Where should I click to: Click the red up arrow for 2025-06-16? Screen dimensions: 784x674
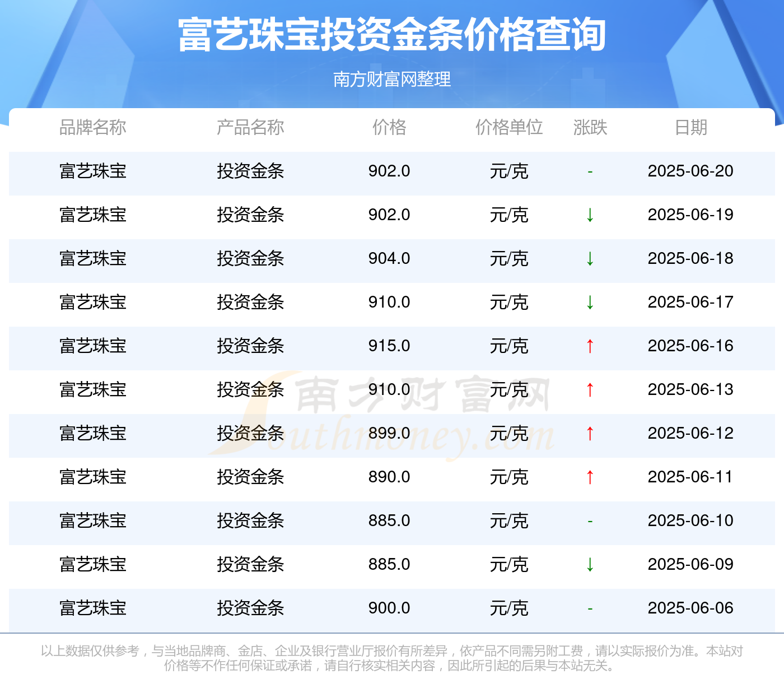point(590,346)
